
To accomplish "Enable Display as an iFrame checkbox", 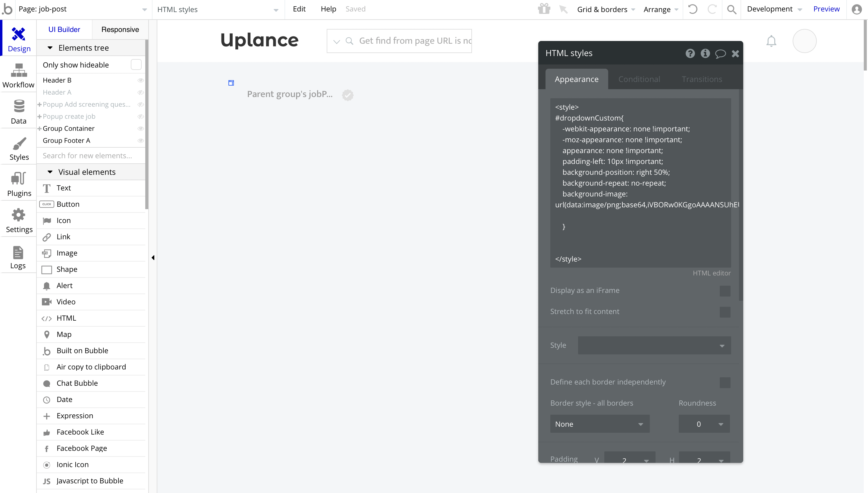I will click(x=725, y=291).
